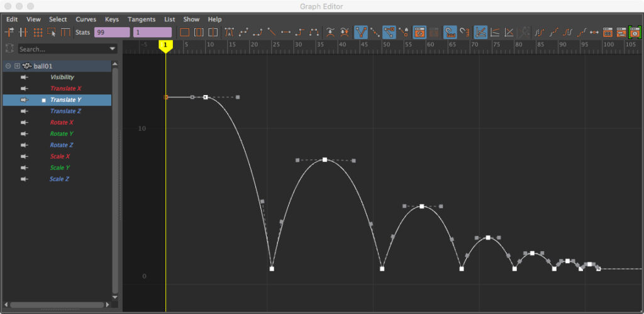
Task: Collapse the ball01 node with minus icon
Action: point(8,66)
